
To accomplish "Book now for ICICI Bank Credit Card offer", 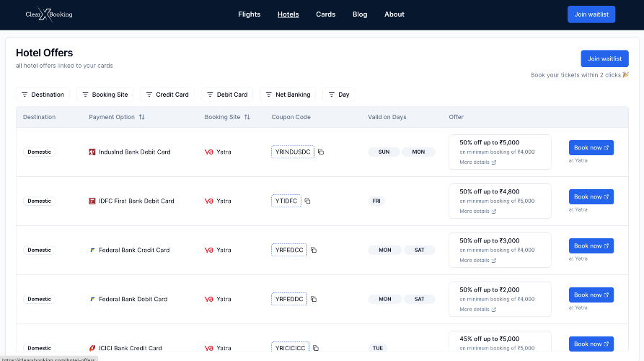I will pos(591,344).
